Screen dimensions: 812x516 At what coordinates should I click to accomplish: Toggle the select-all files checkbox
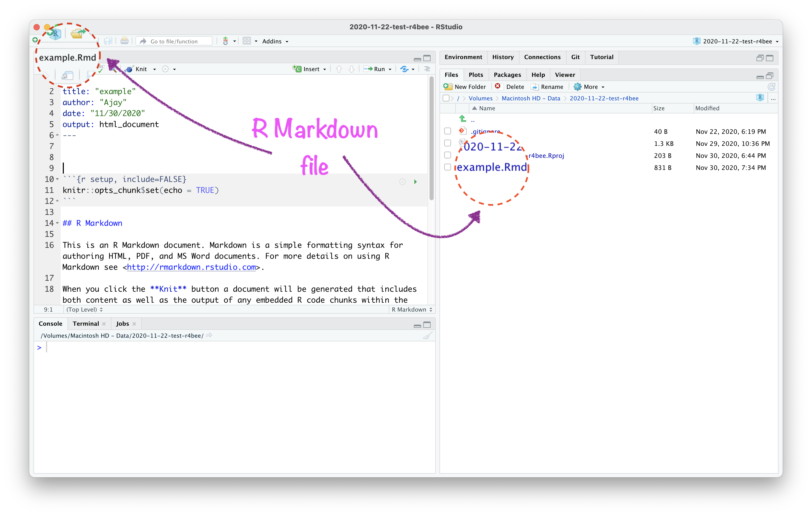[446, 98]
